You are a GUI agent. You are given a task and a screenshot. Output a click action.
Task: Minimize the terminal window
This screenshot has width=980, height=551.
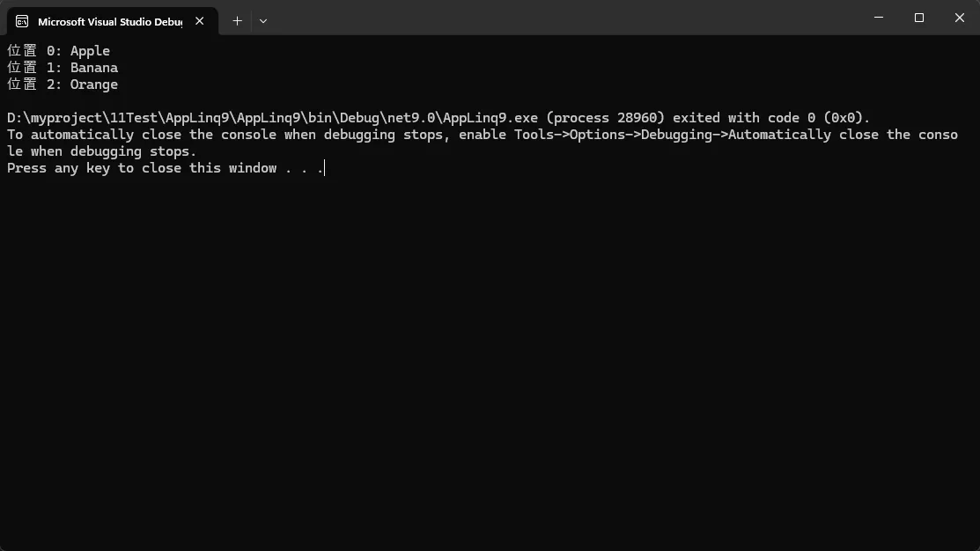[880, 18]
